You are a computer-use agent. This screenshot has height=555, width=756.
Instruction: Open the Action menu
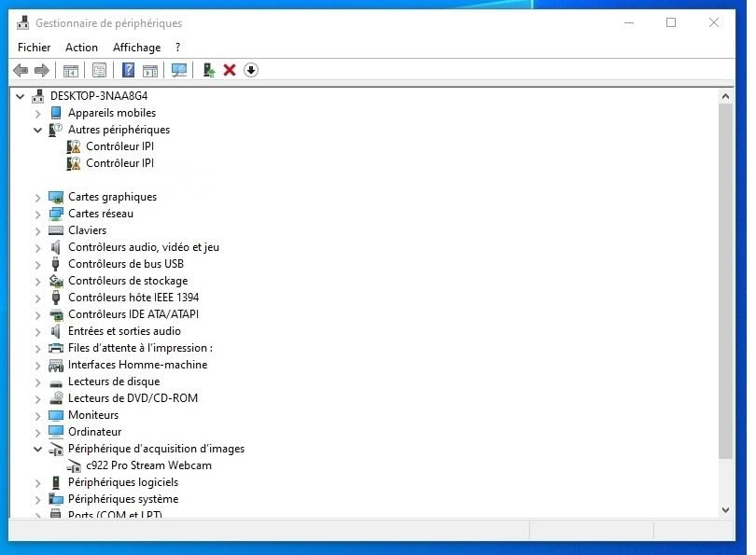(81, 48)
